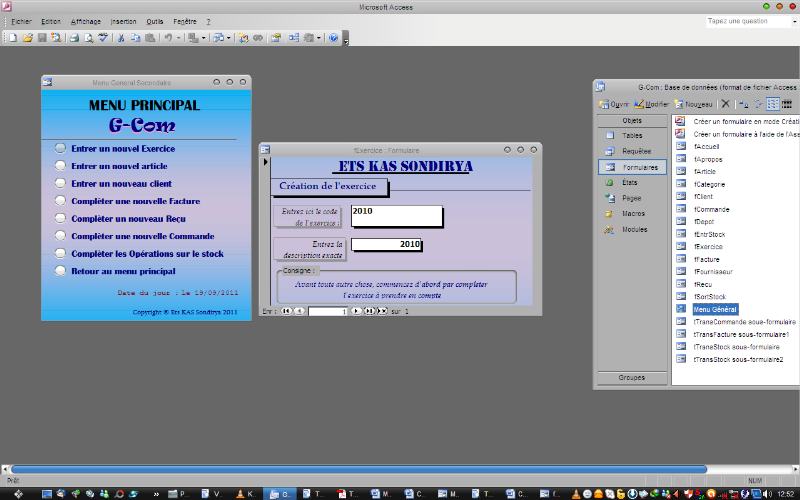
Task: Click the Save icon in the toolbar
Action: coord(42,38)
